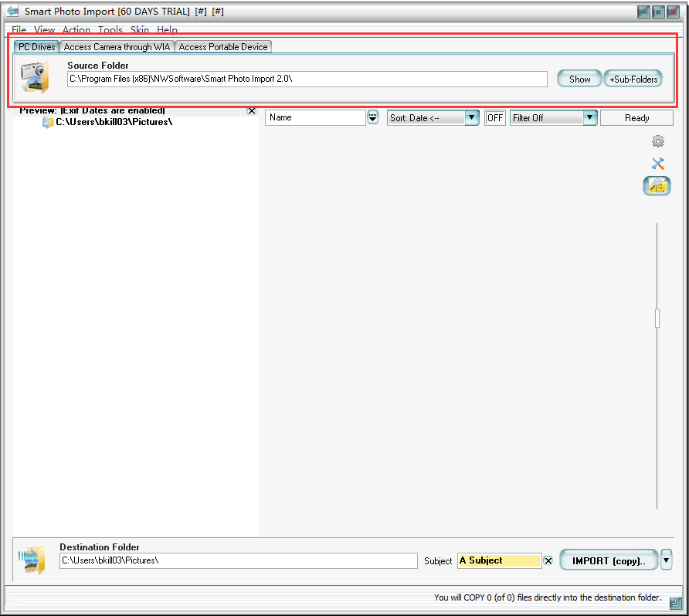Minimize the Smart Photo Import window

[x=643, y=12]
